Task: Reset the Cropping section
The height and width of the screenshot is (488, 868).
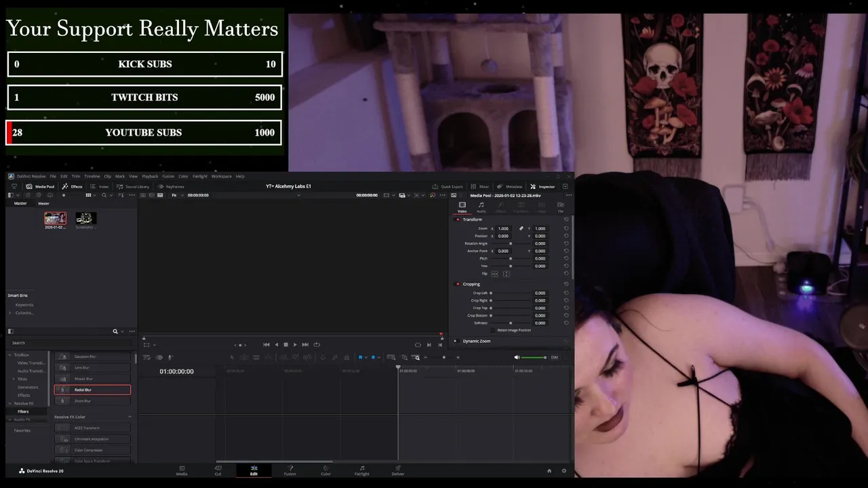Action: pyautogui.click(x=566, y=284)
